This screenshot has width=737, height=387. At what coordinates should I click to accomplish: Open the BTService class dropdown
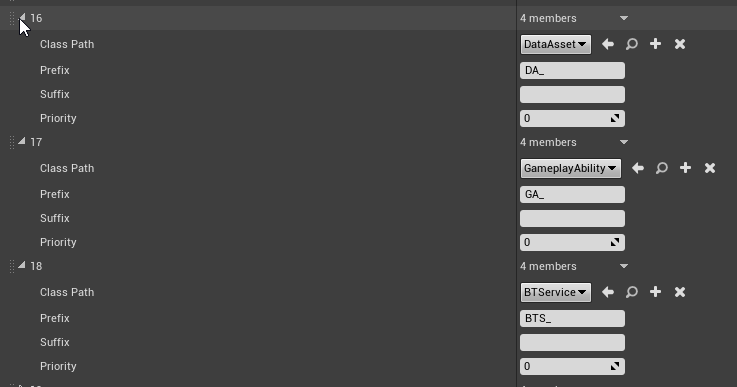(556, 292)
